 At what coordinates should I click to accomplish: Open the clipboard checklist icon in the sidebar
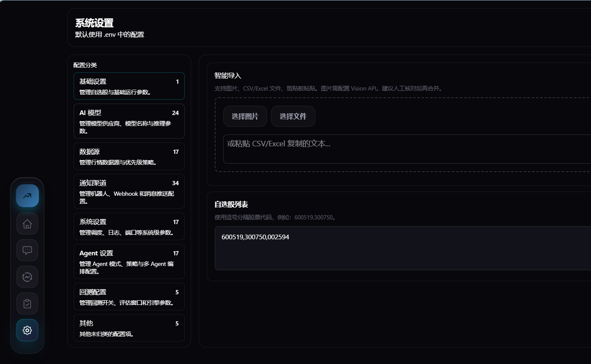pos(27,304)
